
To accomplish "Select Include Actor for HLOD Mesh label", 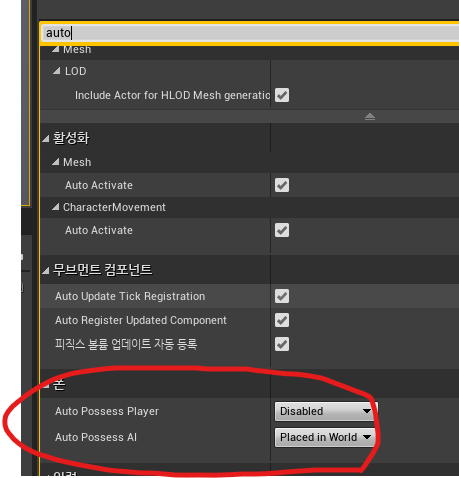I will click(x=172, y=95).
